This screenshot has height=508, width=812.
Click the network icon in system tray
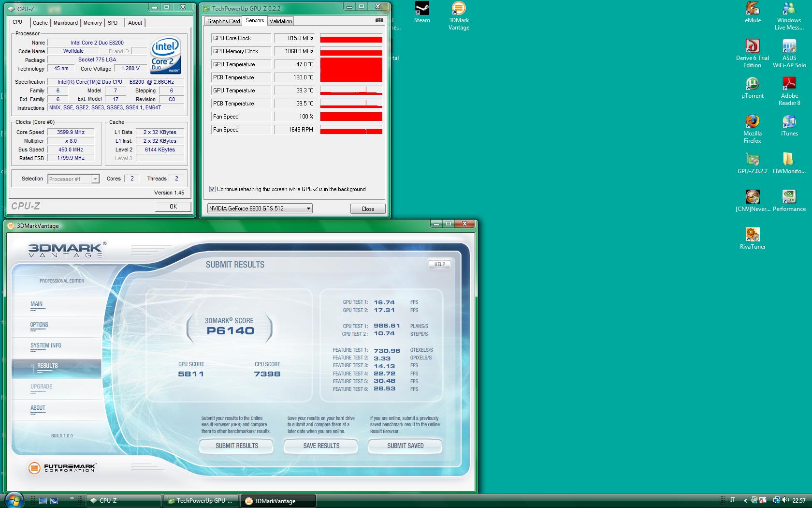tap(777, 500)
